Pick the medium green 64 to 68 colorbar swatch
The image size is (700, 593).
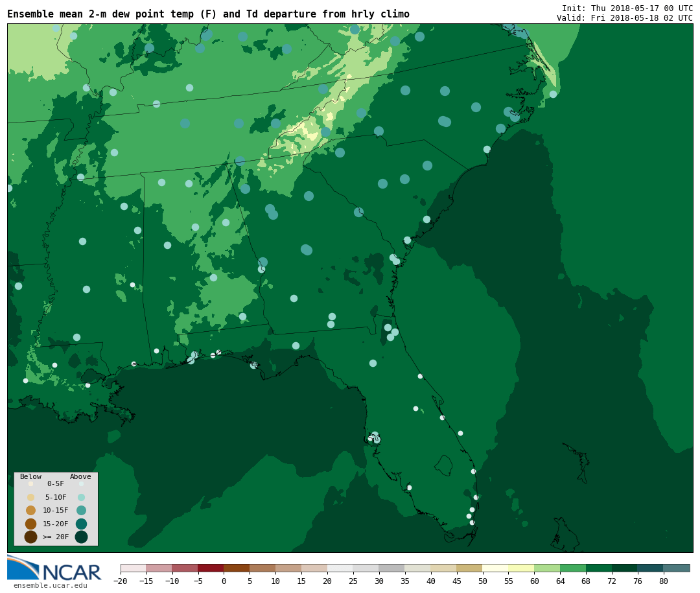pyautogui.click(x=574, y=568)
